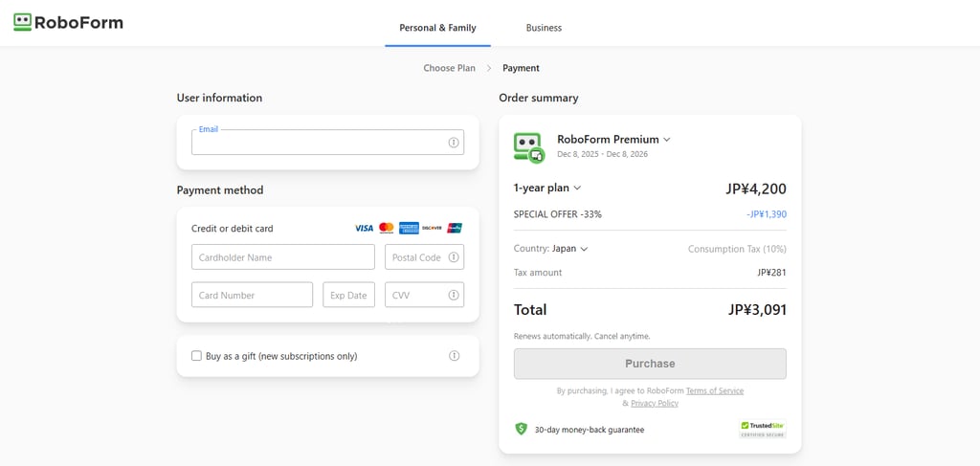Click the JP¥4,200 plan price
The width and height of the screenshot is (980, 466).
tap(756, 189)
